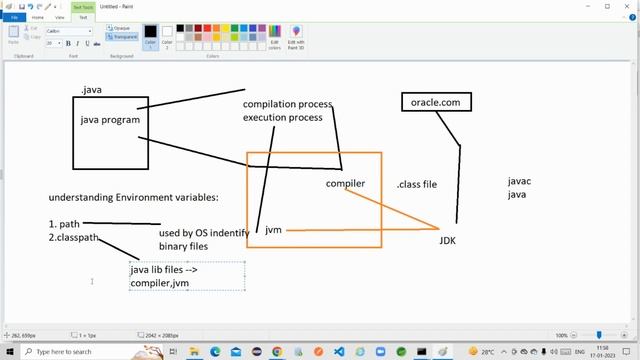
Task: Open Eclipse from the taskbar
Action: pyautogui.click(x=257, y=351)
